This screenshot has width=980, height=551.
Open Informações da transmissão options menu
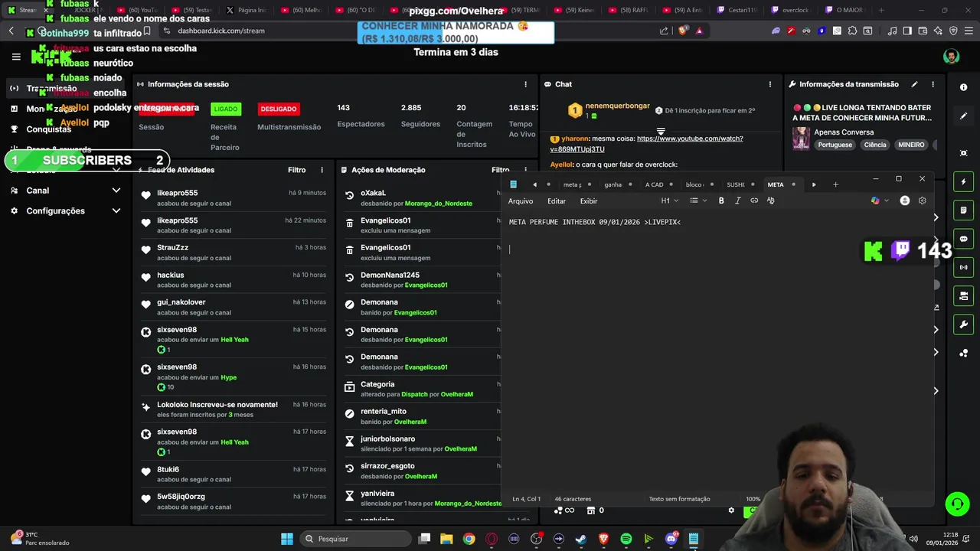pos(933,84)
